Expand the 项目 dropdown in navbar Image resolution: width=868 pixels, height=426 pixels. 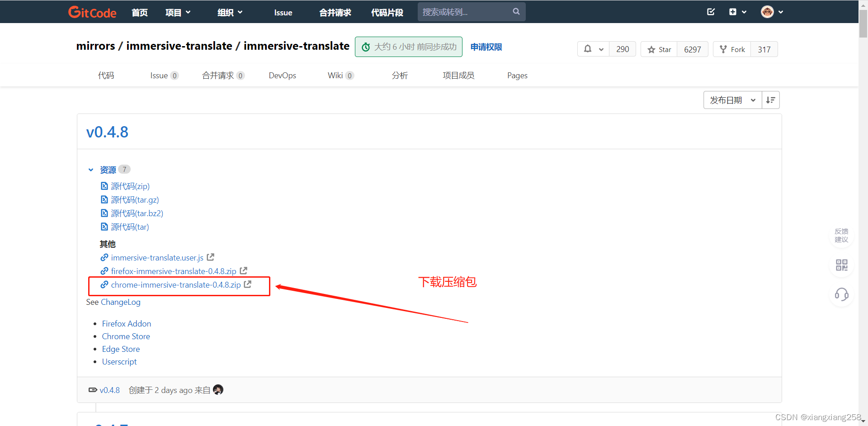click(178, 12)
